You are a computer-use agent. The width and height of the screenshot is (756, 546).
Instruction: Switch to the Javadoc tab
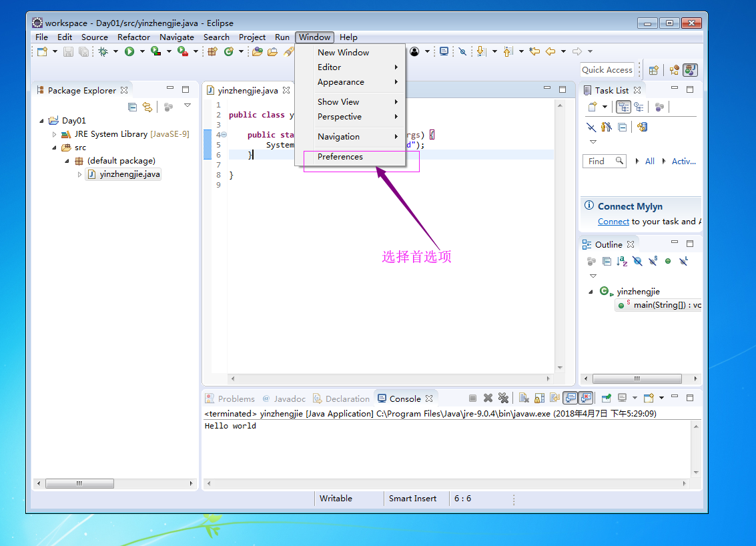[284, 399]
